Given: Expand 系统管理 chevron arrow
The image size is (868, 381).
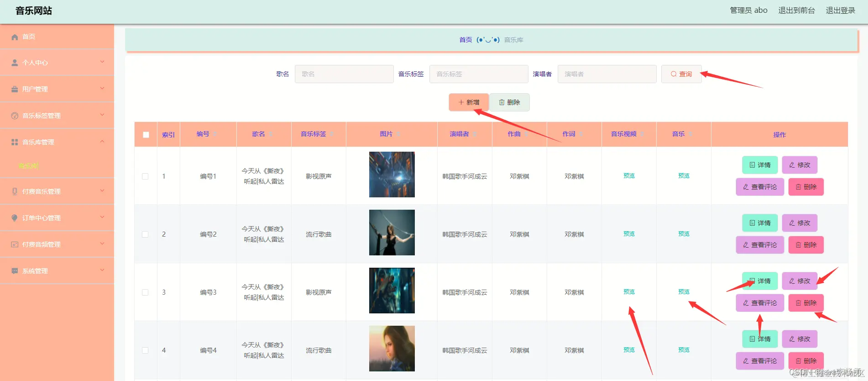Looking at the screenshot, I should pyautogui.click(x=102, y=270).
